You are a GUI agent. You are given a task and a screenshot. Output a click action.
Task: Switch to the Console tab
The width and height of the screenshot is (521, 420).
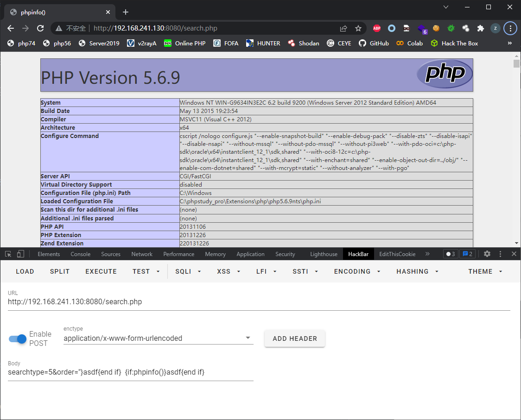coord(80,254)
